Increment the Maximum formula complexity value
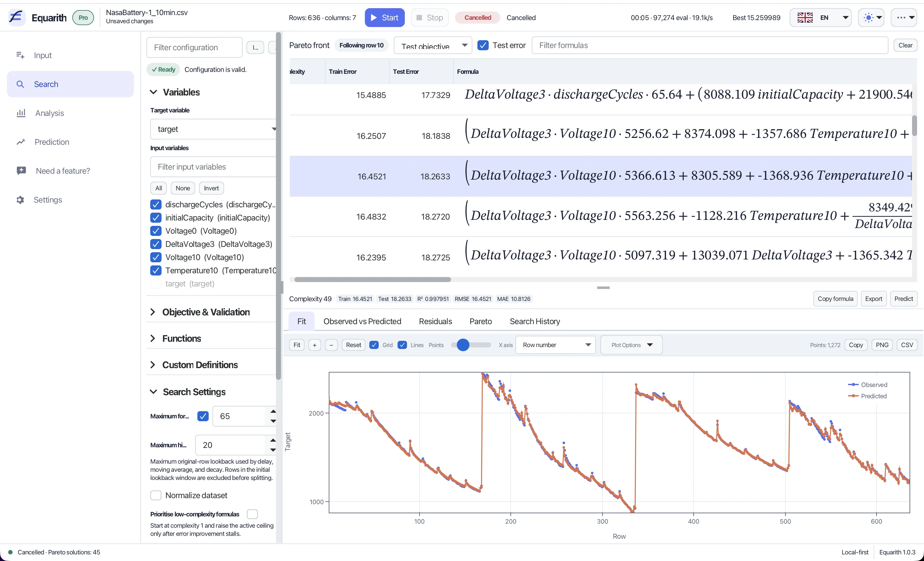Viewport: 924px width, 561px height. point(273,411)
